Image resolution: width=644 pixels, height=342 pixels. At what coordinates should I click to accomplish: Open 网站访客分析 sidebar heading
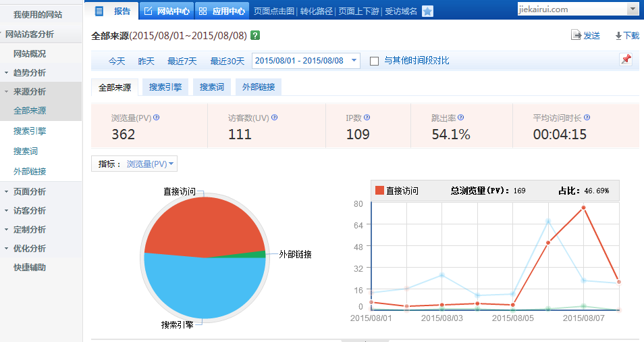coord(29,34)
